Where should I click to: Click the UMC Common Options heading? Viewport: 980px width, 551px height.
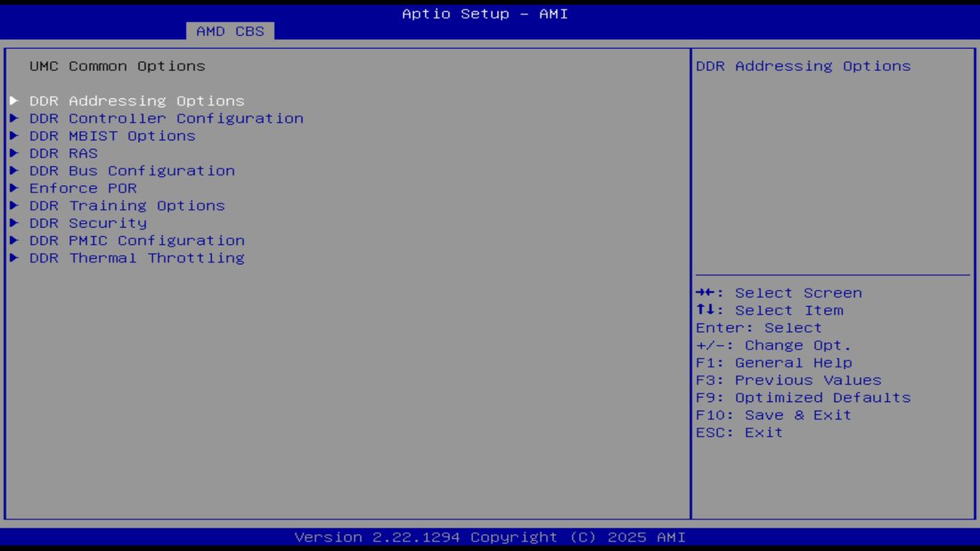pos(118,66)
